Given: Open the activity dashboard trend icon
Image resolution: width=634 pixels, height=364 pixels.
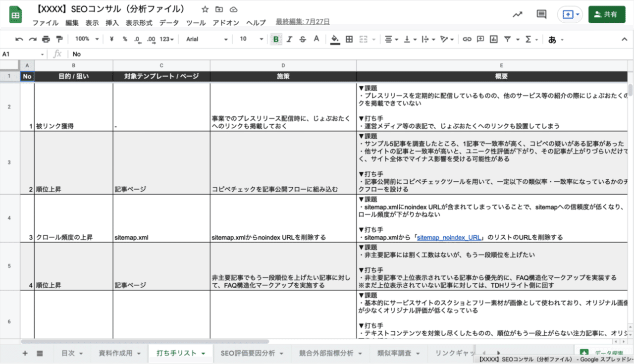Looking at the screenshot, I should tap(518, 14).
